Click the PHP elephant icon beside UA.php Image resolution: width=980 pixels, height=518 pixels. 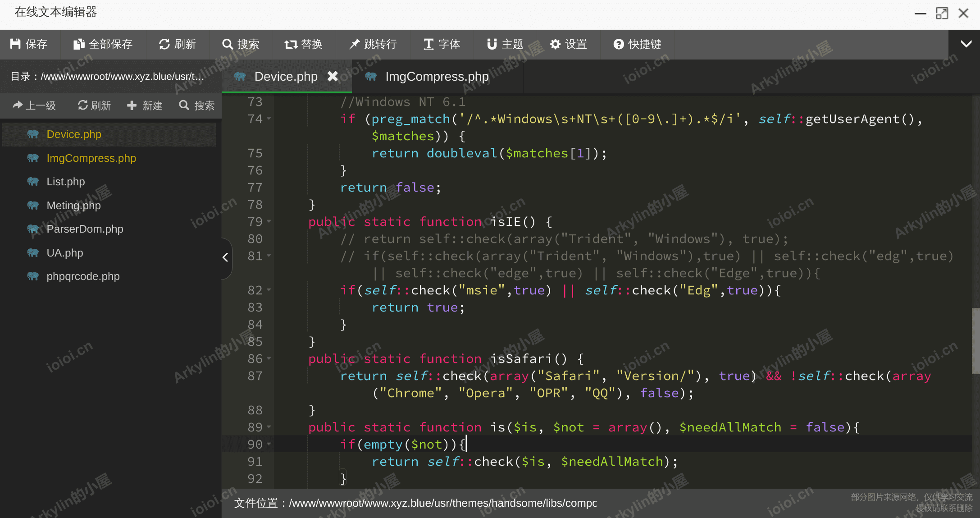[33, 253]
